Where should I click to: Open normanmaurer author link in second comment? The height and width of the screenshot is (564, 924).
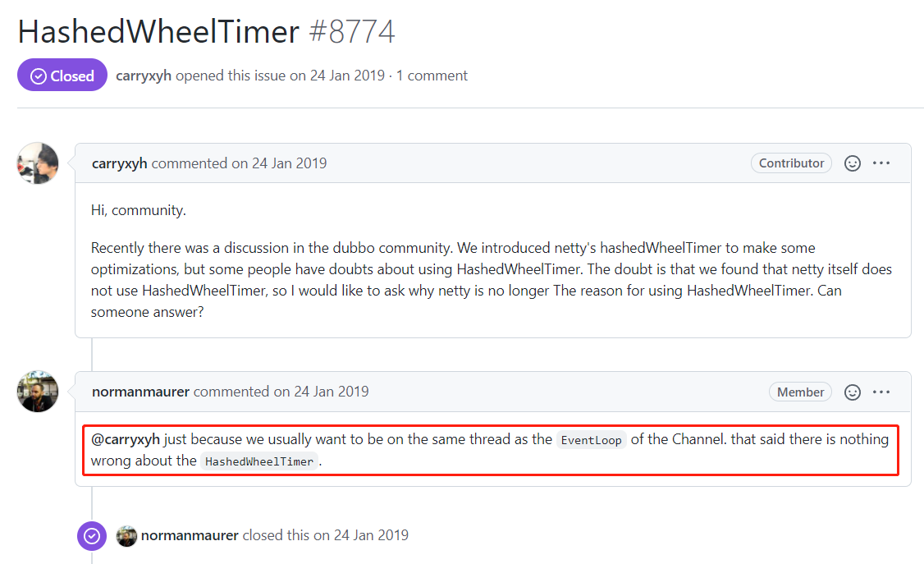(140, 392)
